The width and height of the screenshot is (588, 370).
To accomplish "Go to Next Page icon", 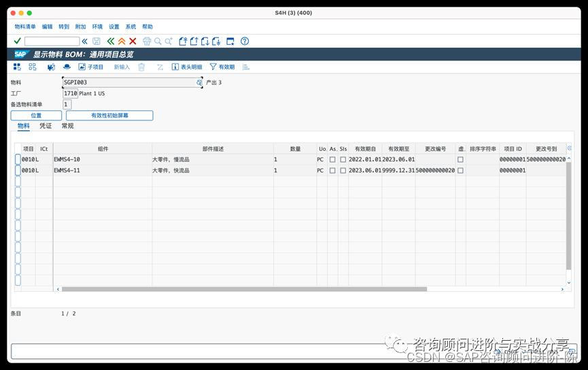I will (205, 41).
